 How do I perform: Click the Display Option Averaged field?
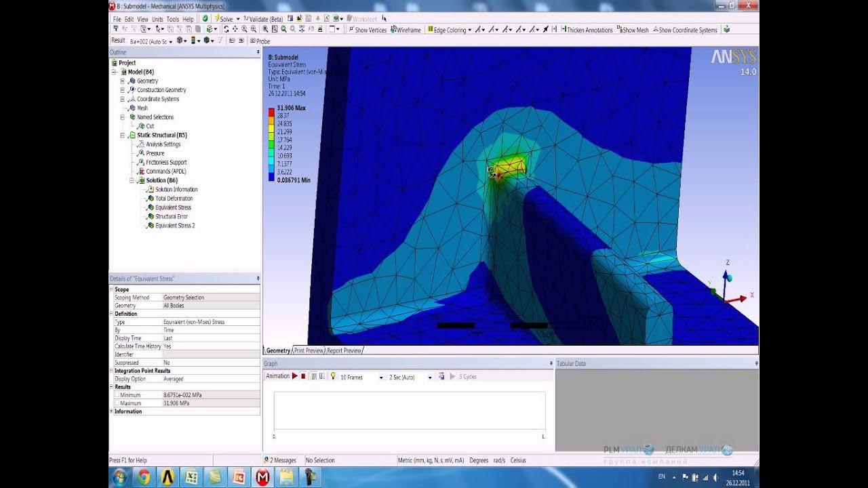click(x=211, y=379)
